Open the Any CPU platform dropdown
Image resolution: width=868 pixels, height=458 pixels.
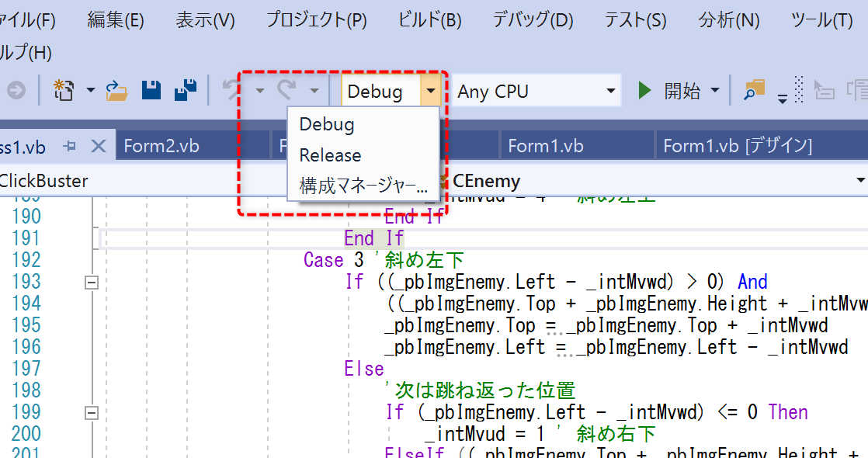[536, 91]
